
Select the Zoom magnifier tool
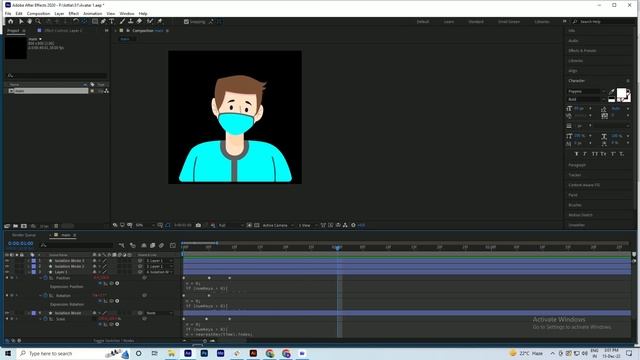point(38,22)
